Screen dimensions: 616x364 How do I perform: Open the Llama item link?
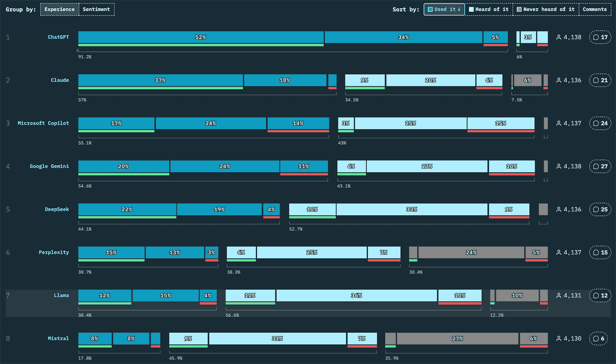pyautogui.click(x=61, y=295)
